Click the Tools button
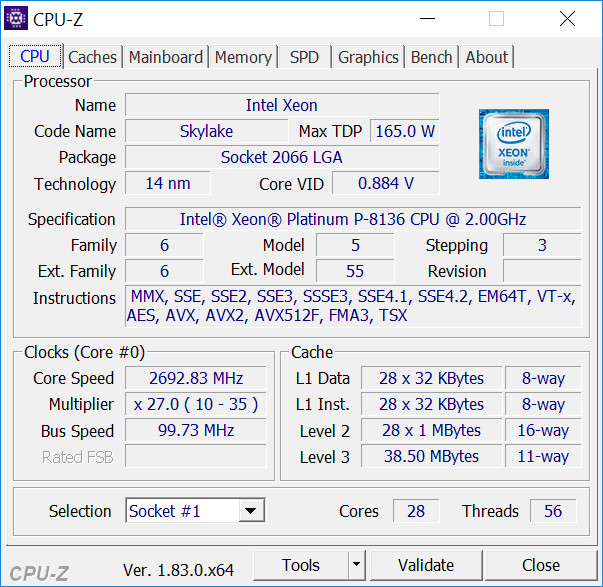 click(x=301, y=565)
